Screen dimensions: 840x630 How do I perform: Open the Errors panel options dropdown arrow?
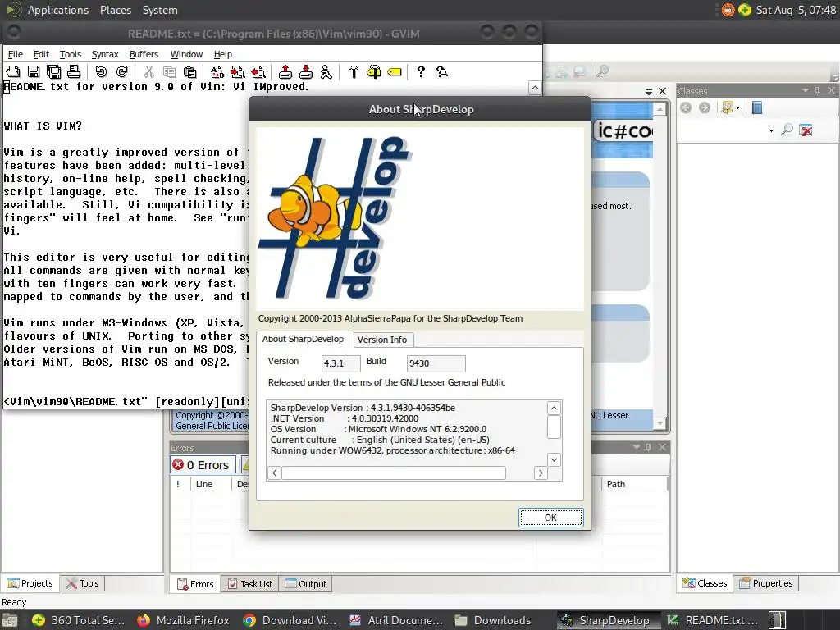pos(637,447)
